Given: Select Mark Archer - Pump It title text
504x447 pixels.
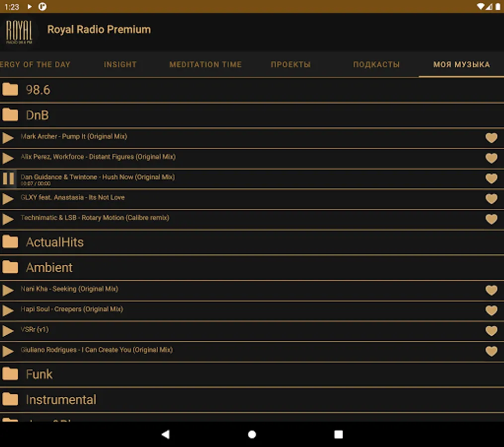Looking at the screenshot, I should tap(74, 137).
